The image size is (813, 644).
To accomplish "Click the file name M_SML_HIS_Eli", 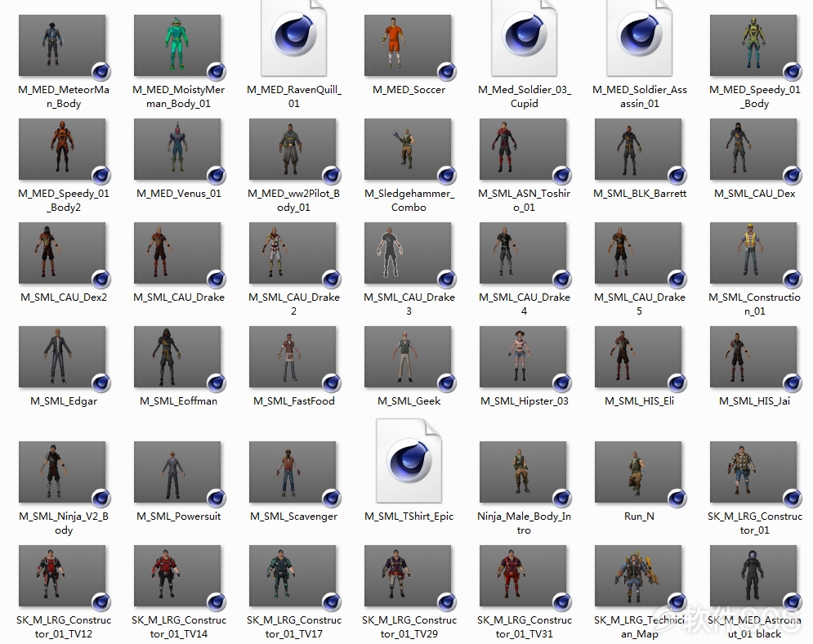I will tap(639, 400).
